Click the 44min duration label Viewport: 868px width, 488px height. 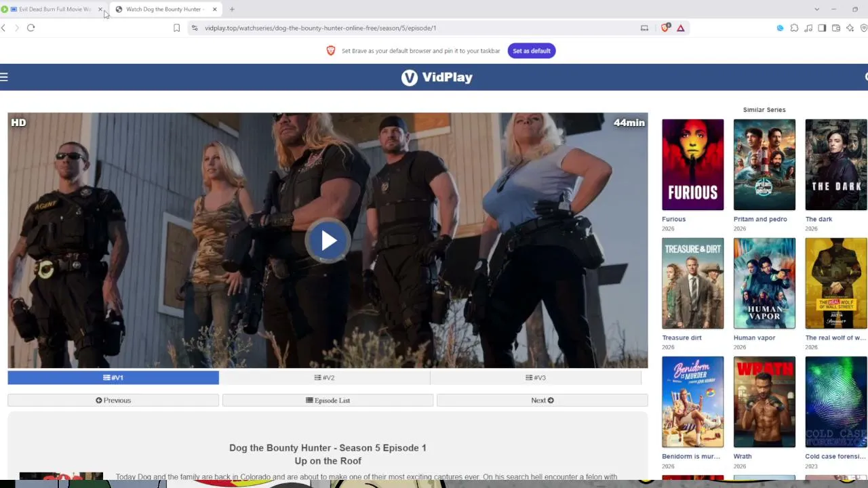point(629,123)
